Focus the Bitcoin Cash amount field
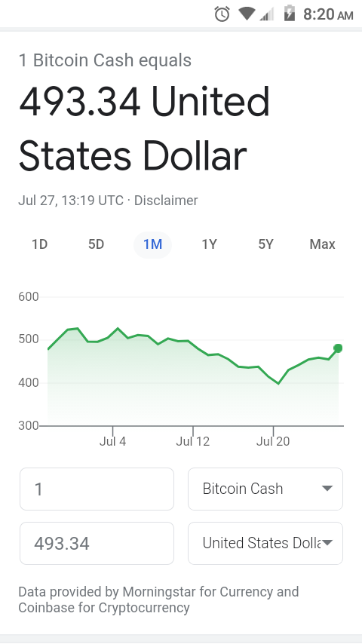This screenshot has height=644, width=362. [97, 489]
